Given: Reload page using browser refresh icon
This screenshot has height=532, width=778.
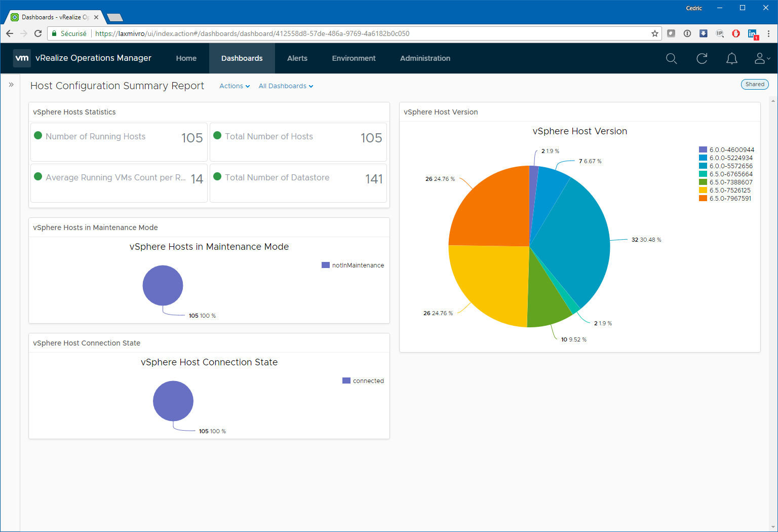Looking at the screenshot, I should tap(38, 33).
